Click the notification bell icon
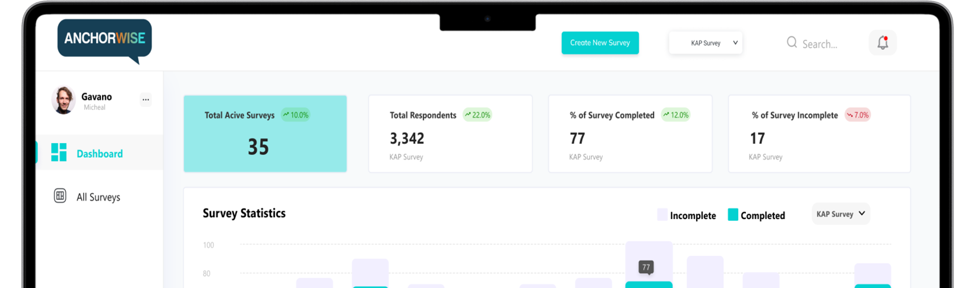 click(x=883, y=43)
